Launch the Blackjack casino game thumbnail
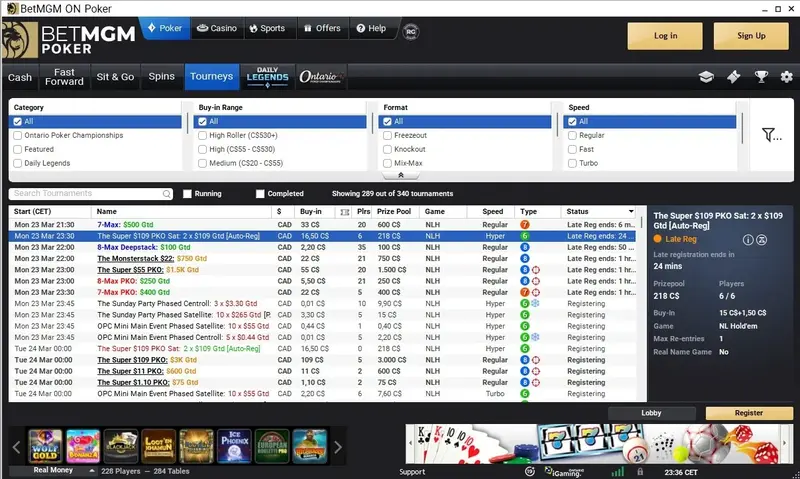The image size is (800, 479). coord(120,446)
